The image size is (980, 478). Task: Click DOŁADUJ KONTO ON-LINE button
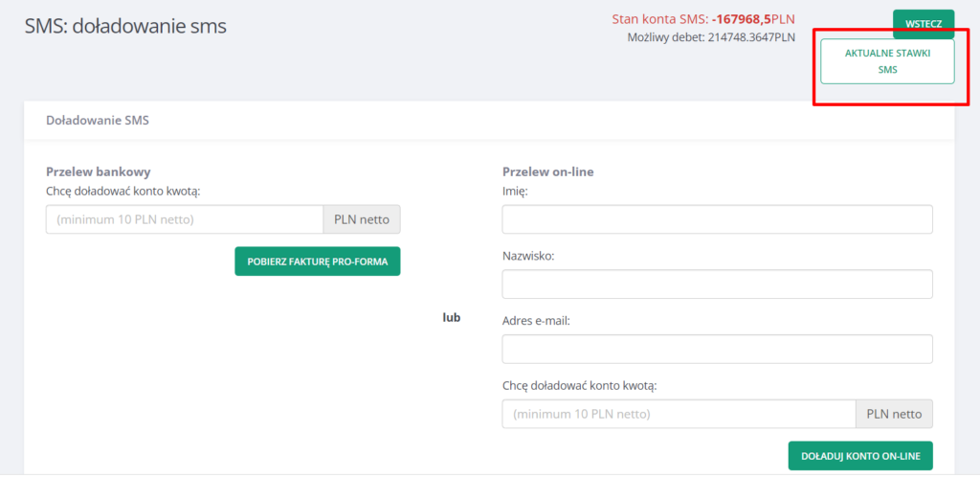pyautogui.click(x=860, y=456)
